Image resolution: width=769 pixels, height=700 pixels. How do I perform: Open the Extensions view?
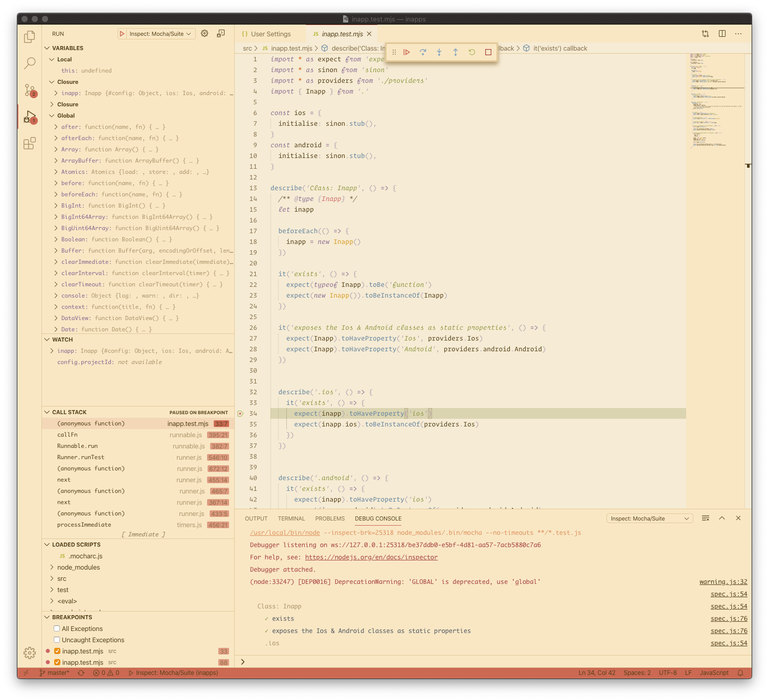coord(30,143)
